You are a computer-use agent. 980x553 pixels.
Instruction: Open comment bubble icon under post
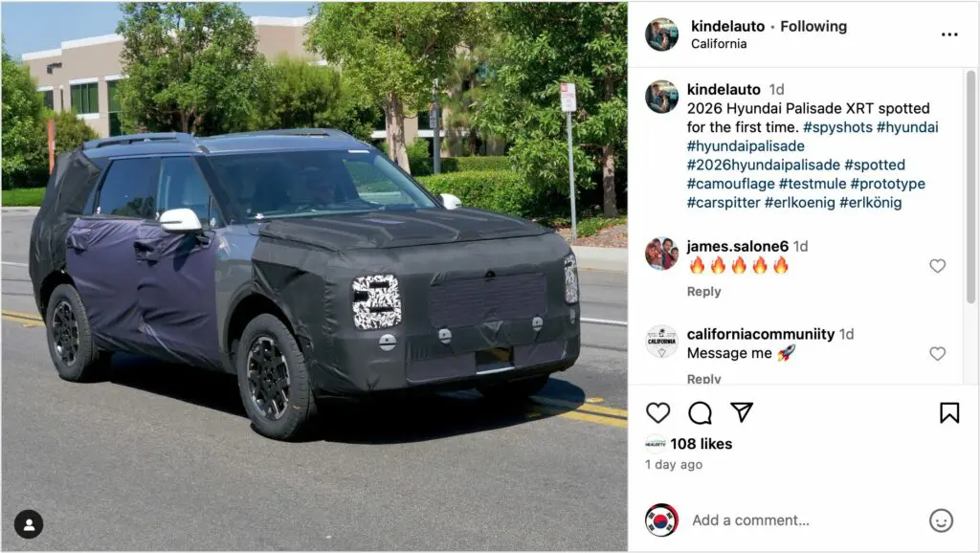click(700, 413)
